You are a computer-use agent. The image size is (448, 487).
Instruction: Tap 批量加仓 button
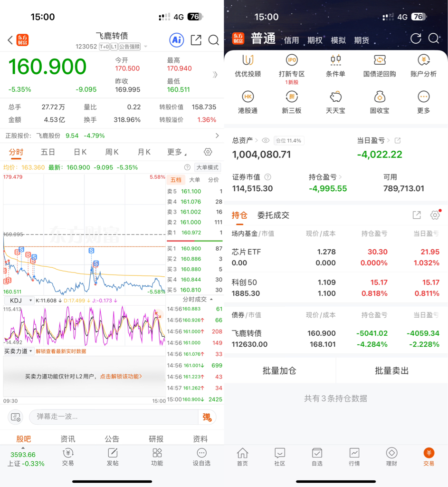[279, 370]
